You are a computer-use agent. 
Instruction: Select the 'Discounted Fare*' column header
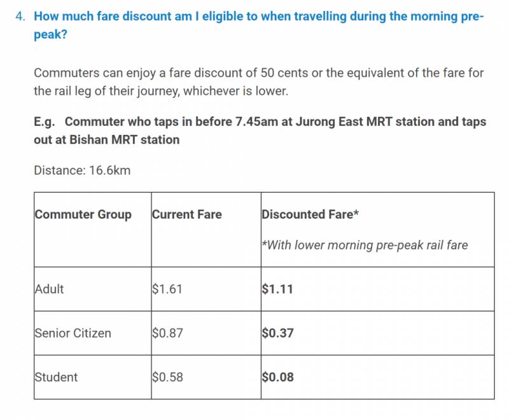click(x=310, y=214)
